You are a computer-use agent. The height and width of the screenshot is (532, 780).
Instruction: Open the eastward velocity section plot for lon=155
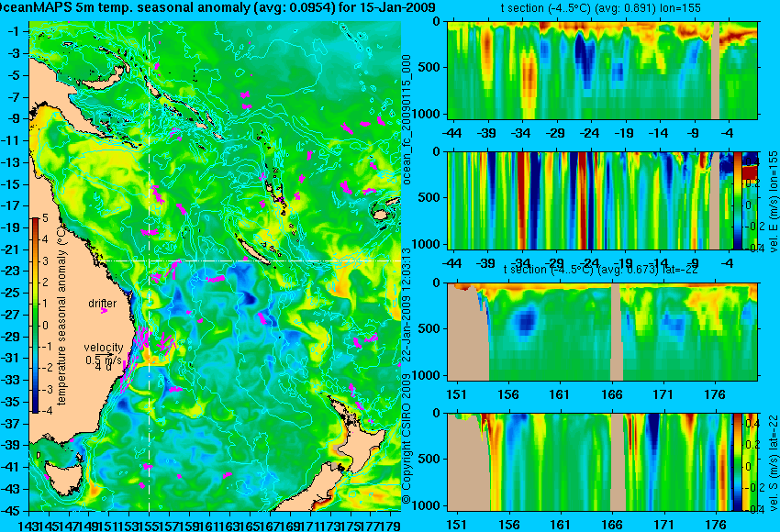tap(602, 200)
